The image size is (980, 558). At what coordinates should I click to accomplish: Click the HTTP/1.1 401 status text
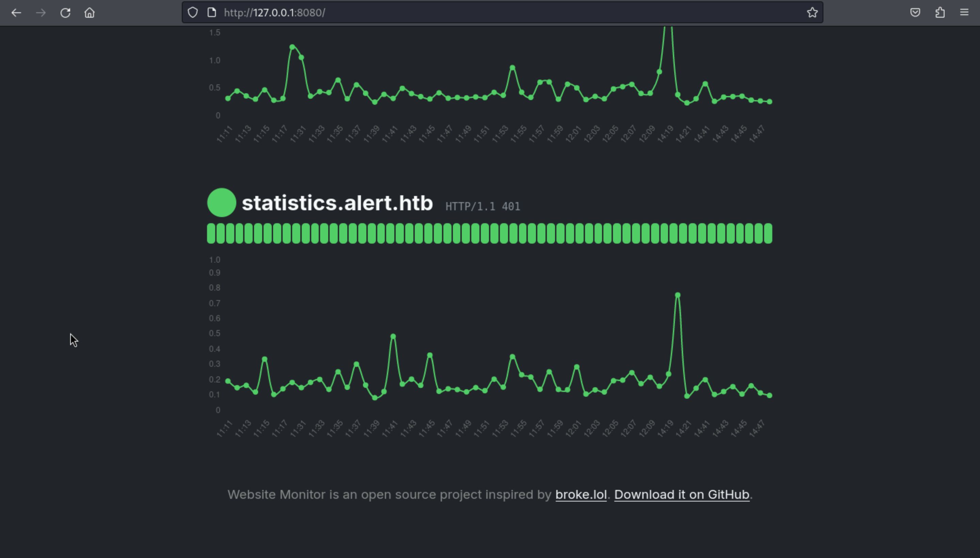483,207
